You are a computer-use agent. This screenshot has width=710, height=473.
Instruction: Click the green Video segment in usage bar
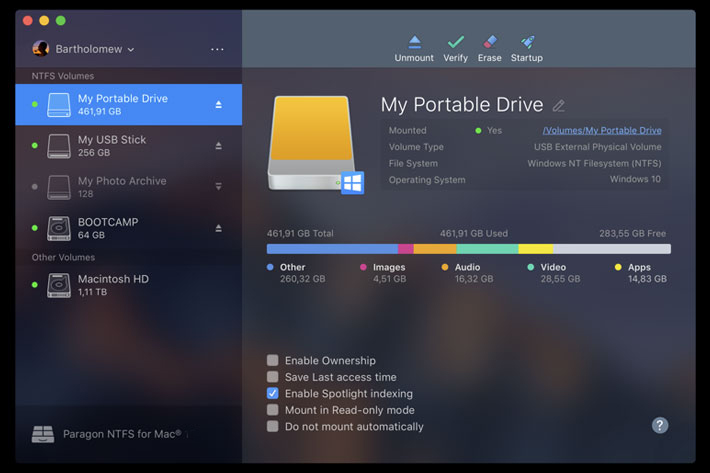pyautogui.click(x=487, y=249)
